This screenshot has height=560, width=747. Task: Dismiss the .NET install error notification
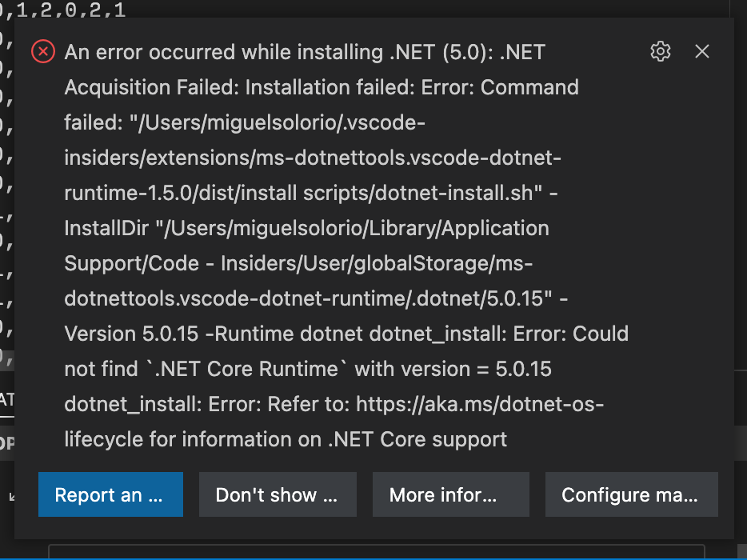(x=701, y=51)
